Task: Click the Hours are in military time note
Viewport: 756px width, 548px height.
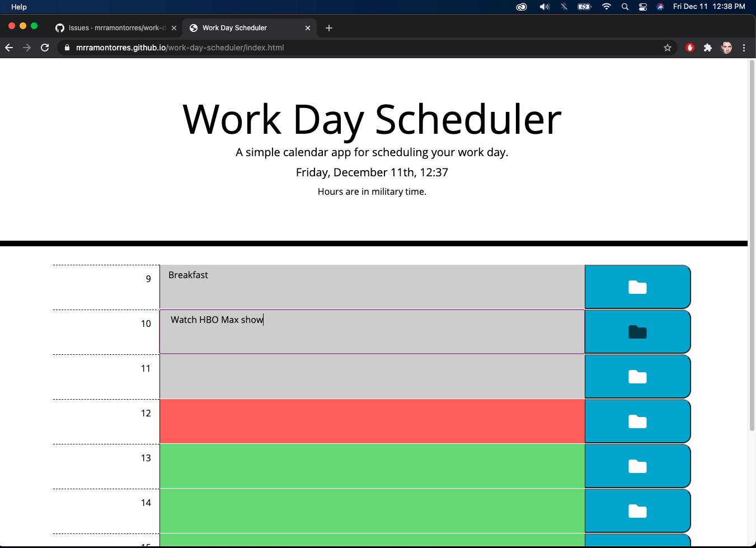Action: 372,191
